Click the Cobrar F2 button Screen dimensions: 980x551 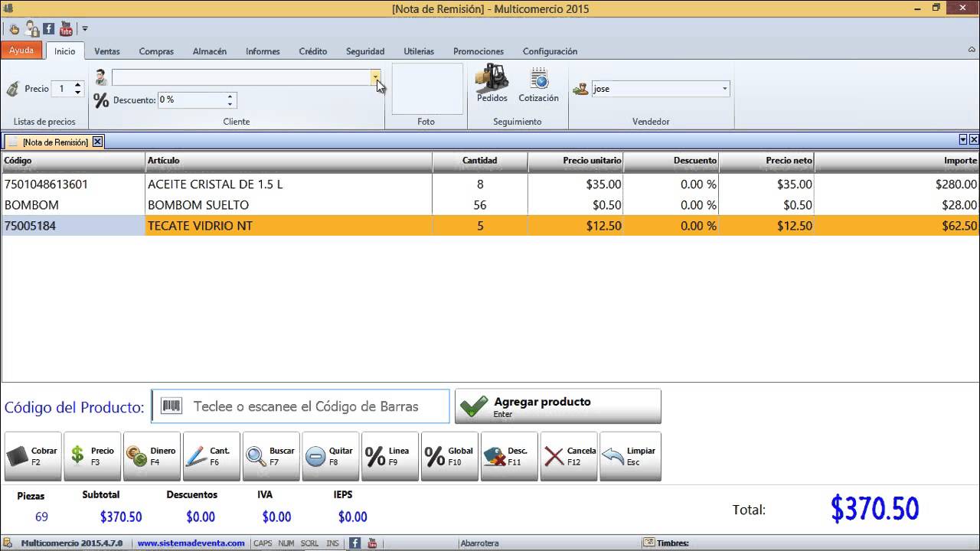(x=33, y=457)
